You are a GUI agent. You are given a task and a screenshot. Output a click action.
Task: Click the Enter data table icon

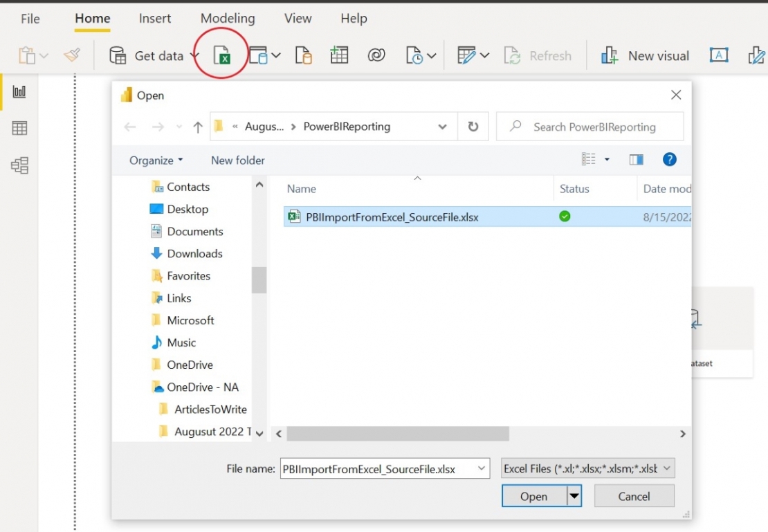(x=339, y=56)
